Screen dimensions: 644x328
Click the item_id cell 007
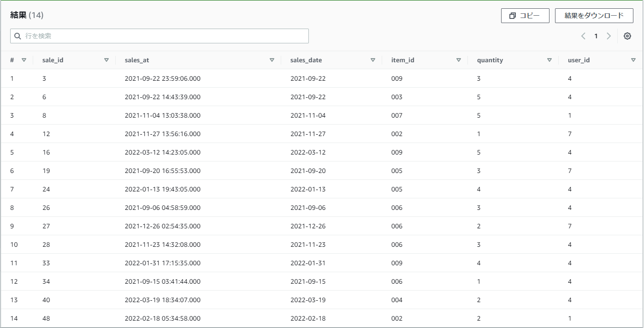[397, 115]
